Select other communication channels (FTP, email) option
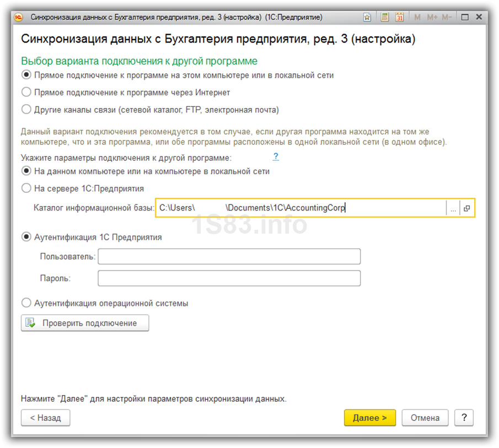The width and height of the screenshot is (499, 448). pyautogui.click(x=26, y=109)
